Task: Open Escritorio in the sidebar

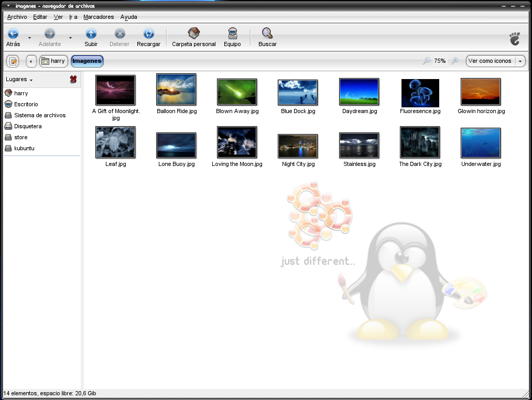Action: coord(42,104)
